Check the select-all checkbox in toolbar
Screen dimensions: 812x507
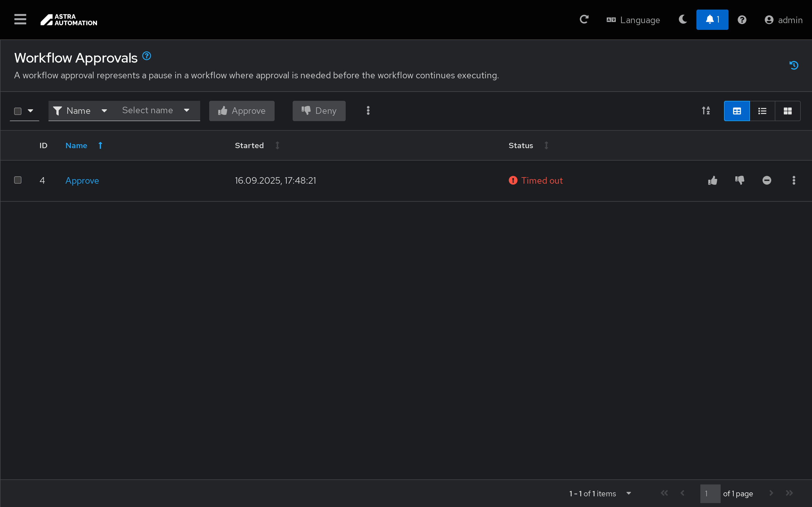[18, 111]
